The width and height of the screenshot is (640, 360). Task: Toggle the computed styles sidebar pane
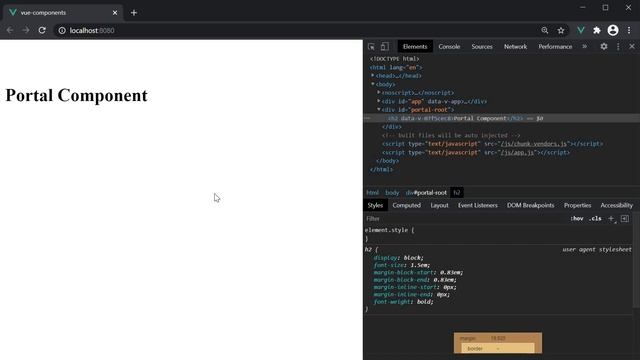(624, 219)
